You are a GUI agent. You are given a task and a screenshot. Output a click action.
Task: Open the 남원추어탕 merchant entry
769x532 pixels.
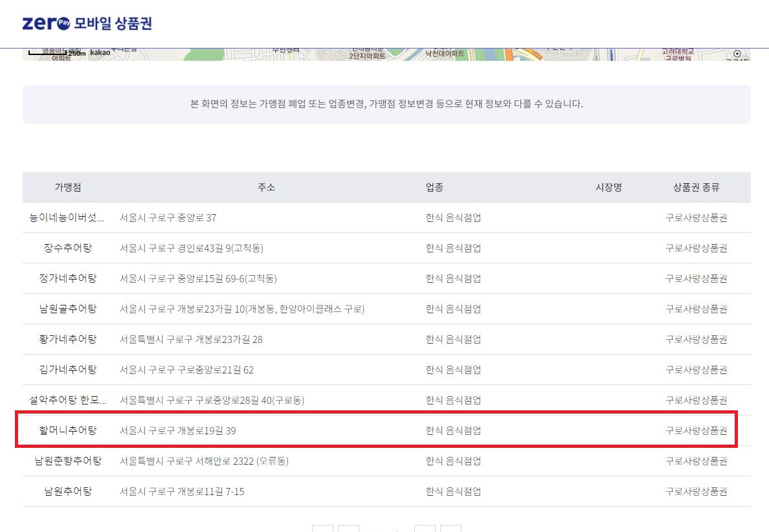tap(68, 491)
